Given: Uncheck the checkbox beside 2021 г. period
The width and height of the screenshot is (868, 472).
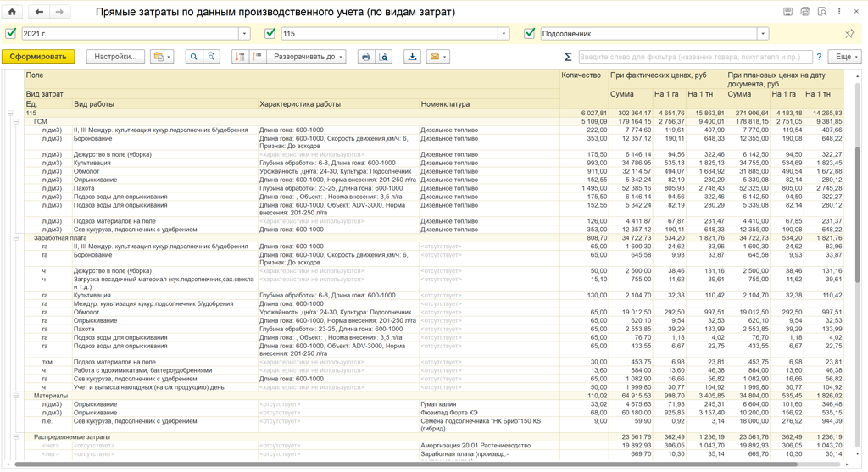Looking at the screenshot, I should [11, 34].
